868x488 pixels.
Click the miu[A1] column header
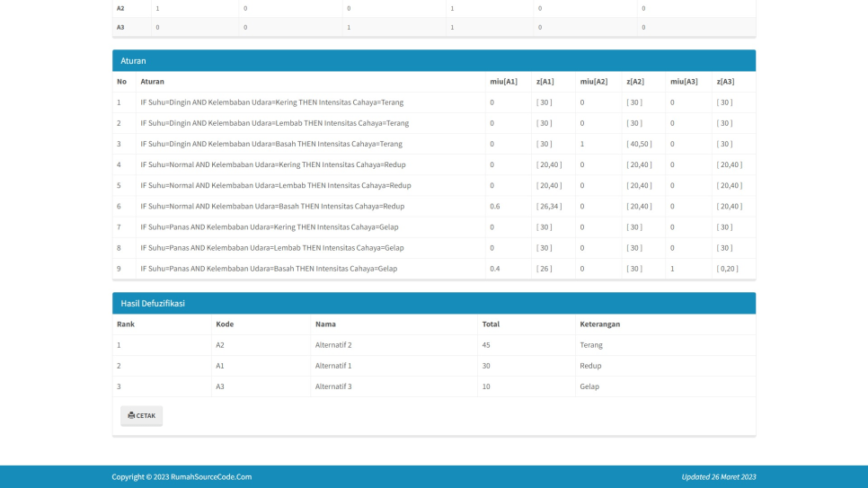click(x=504, y=82)
